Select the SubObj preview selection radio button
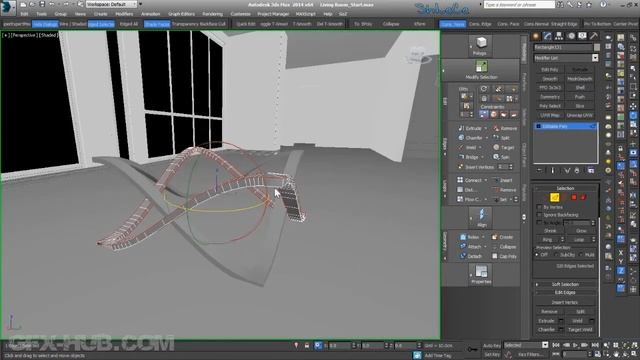The height and width of the screenshot is (360, 640). (556, 255)
